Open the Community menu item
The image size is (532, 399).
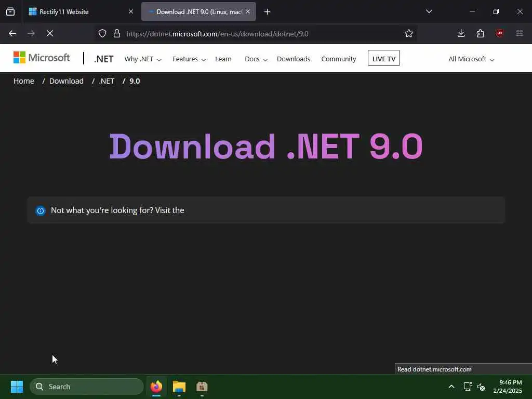(339, 59)
